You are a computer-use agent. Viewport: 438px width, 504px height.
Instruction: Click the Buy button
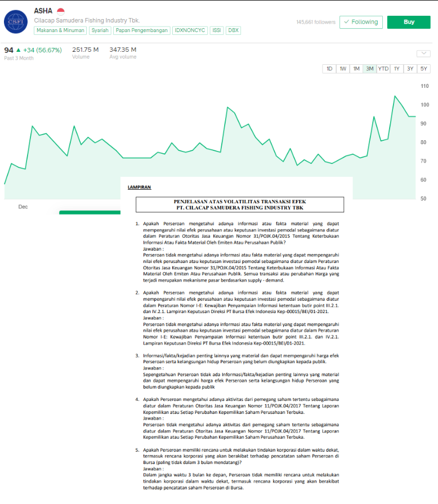(408, 22)
